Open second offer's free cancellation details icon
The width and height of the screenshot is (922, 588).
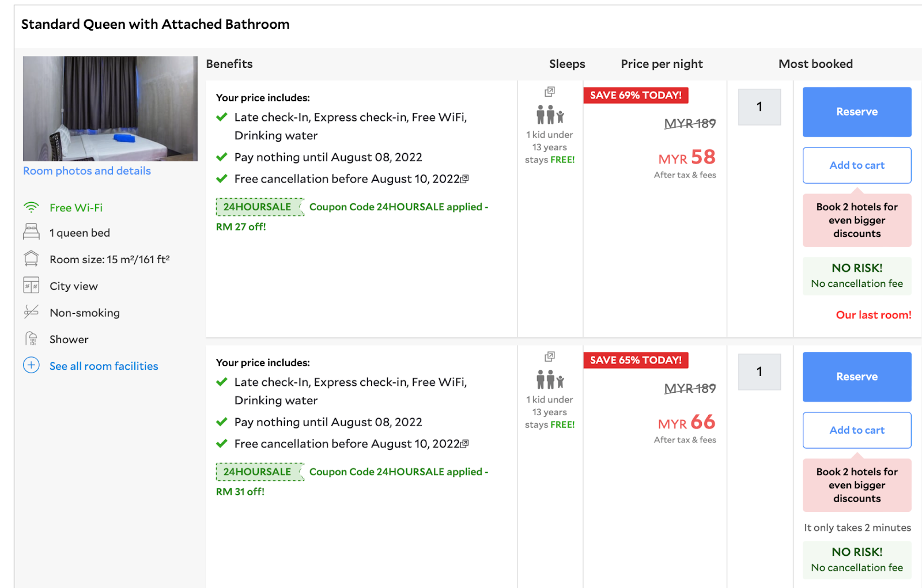pyautogui.click(x=465, y=444)
